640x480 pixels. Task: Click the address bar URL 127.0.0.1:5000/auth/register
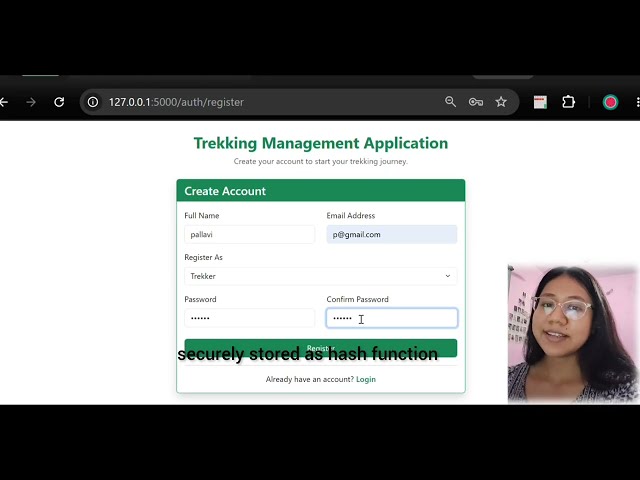(x=176, y=102)
